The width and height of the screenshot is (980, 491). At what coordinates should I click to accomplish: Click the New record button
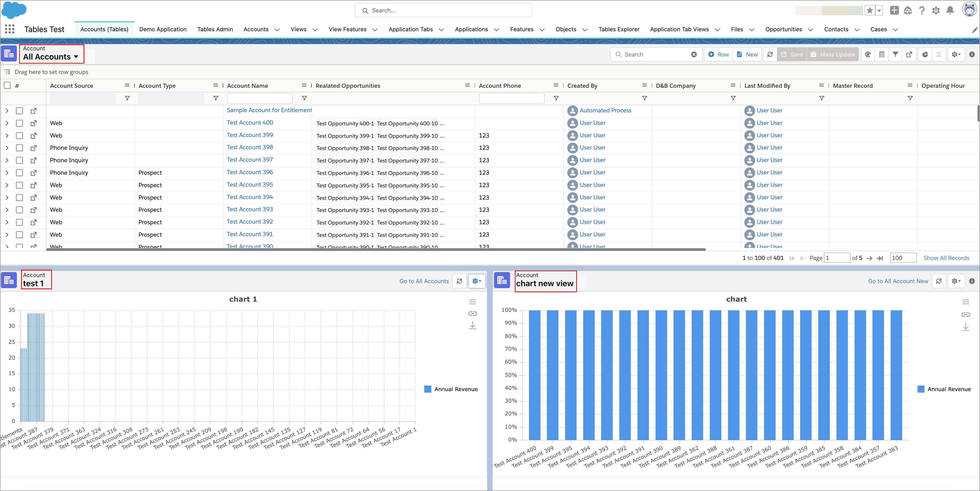coord(747,55)
